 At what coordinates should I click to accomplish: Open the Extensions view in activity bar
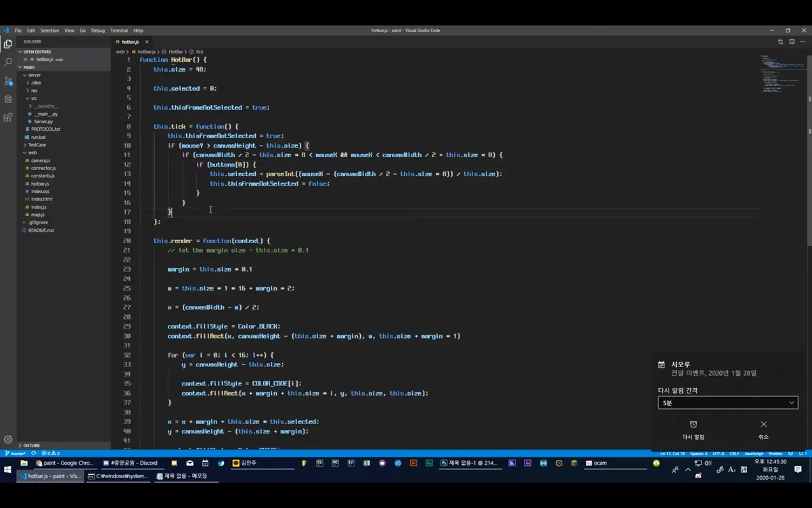pos(8,117)
